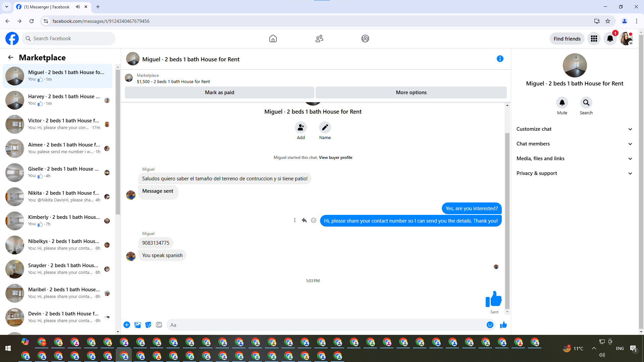
Task: Click the conversation information icon
Action: [500, 59]
